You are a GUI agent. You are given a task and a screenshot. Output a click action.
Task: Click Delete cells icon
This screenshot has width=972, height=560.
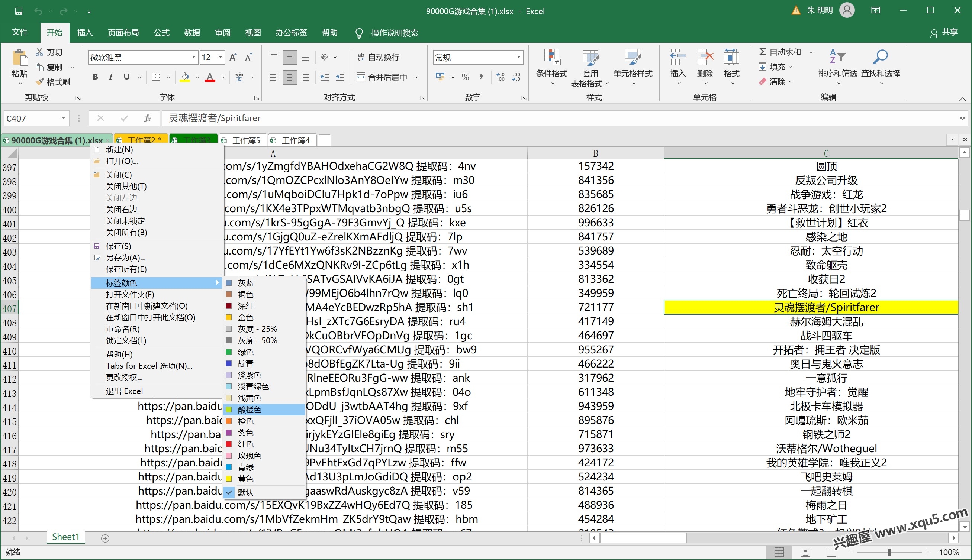point(705,57)
